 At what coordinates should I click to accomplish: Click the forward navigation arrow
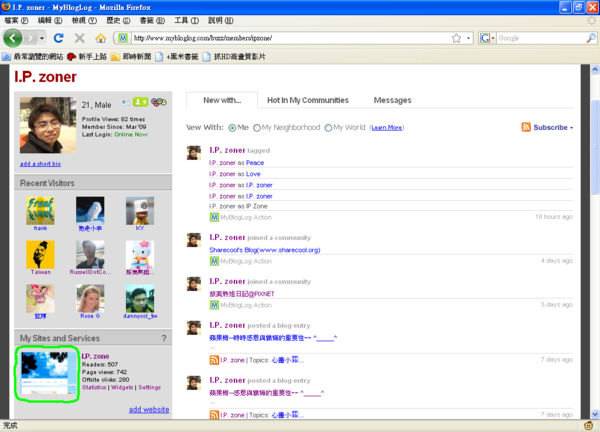(x=30, y=38)
